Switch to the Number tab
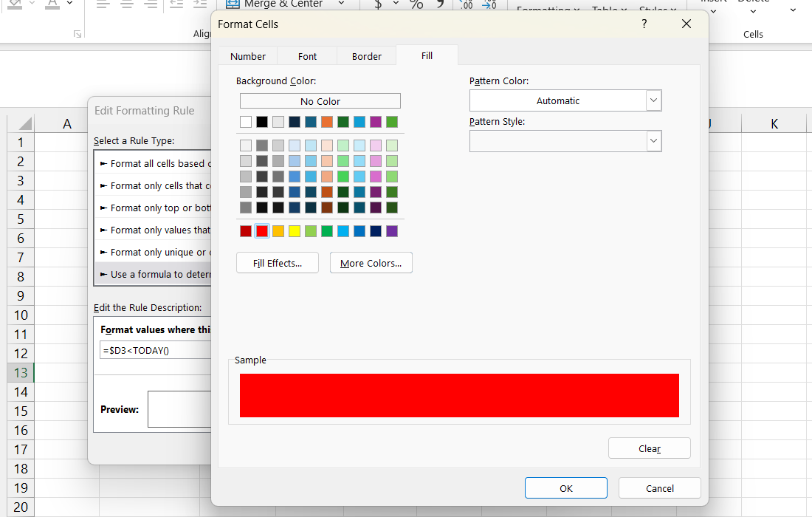This screenshot has width=812, height=517. tap(248, 56)
